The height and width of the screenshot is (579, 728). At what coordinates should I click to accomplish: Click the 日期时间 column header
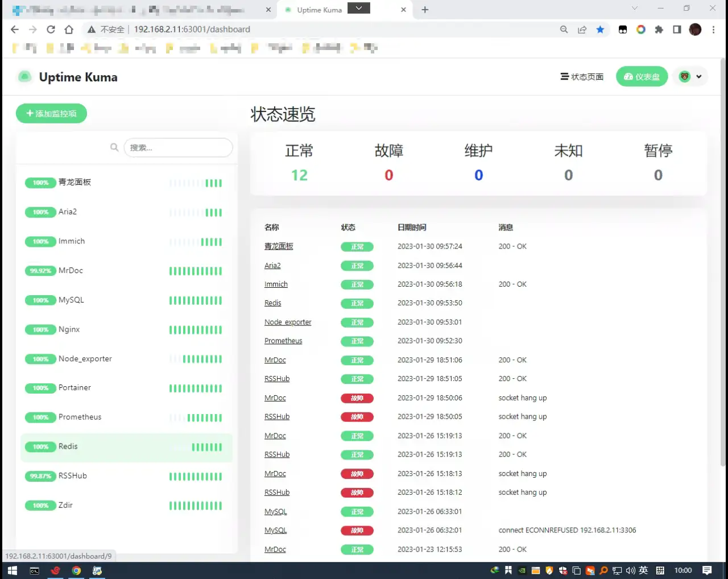(412, 228)
